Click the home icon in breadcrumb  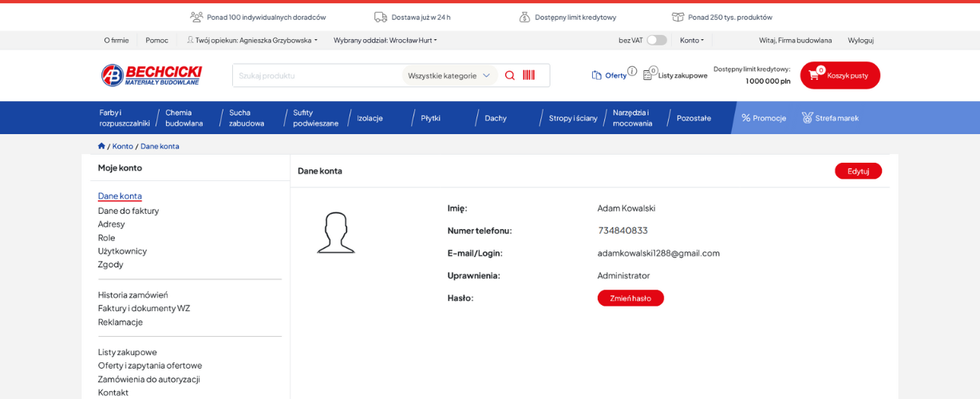(101, 146)
